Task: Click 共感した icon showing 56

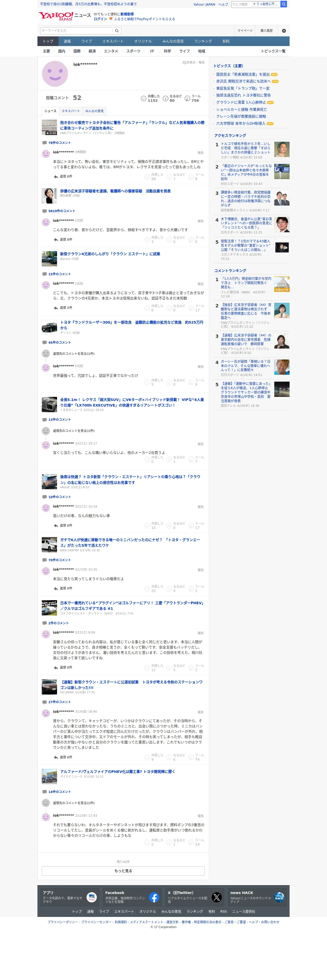Action: [x=147, y=177]
